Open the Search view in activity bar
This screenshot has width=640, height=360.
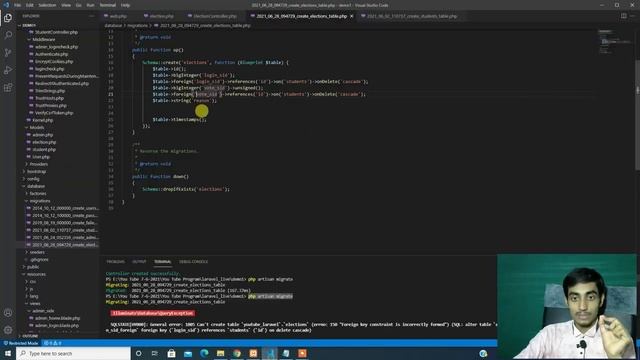click(x=8, y=35)
